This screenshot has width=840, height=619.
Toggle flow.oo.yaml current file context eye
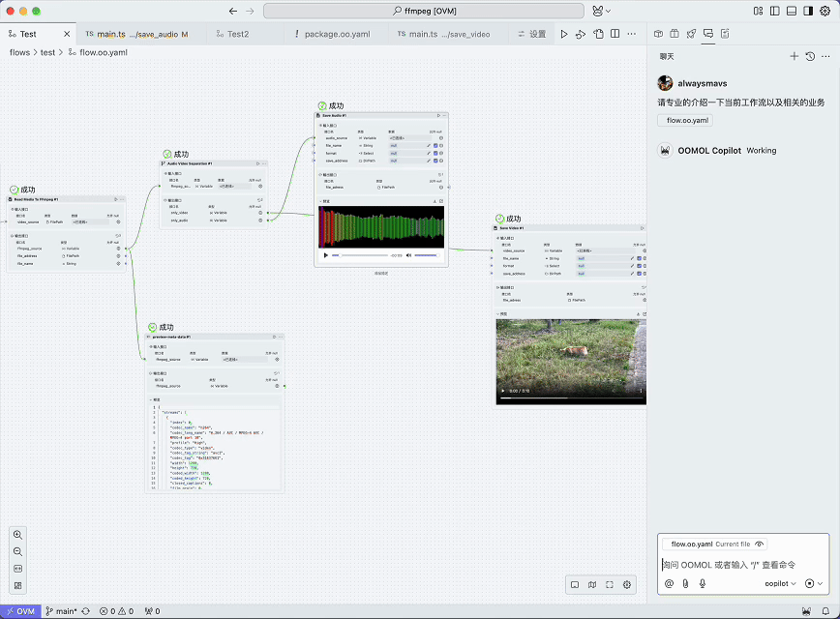(x=760, y=545)
